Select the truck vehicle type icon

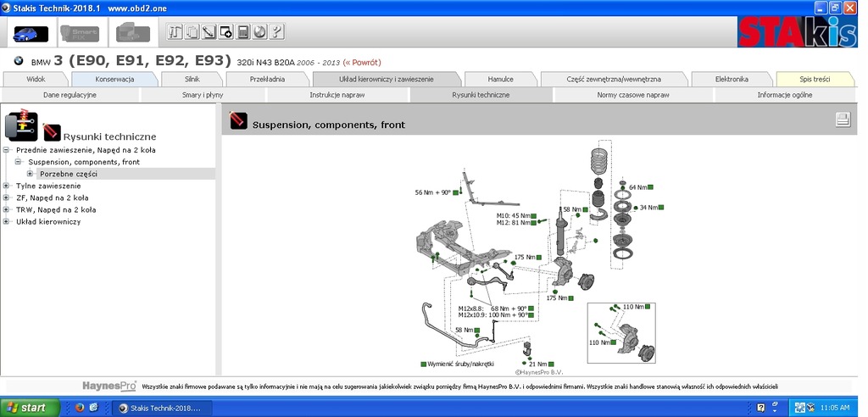point(133,33)
